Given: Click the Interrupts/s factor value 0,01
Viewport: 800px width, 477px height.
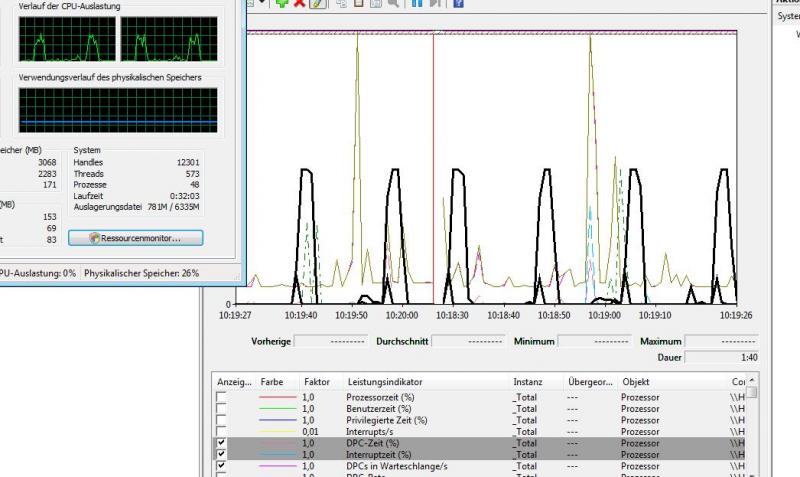Looking at the screenshot, I should 310,432.
